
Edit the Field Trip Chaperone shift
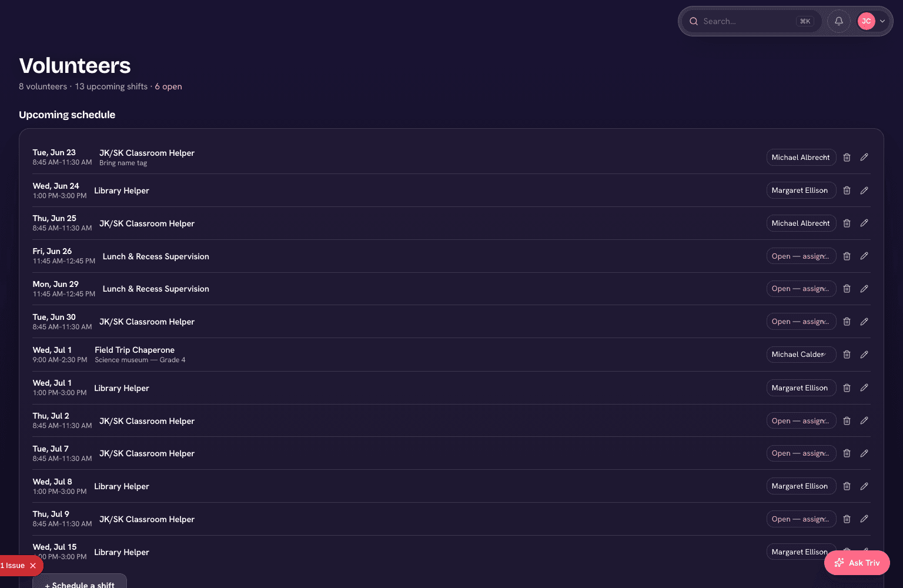pos(864,355)
